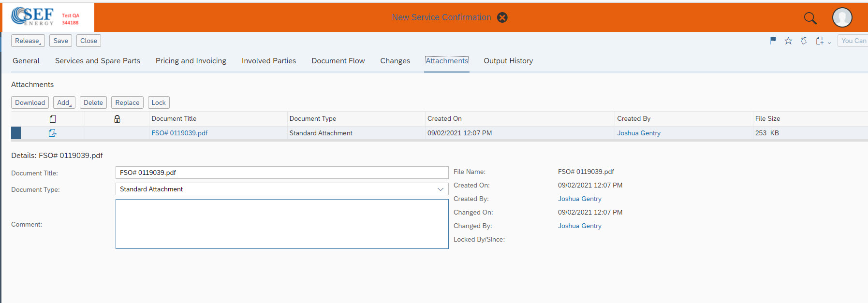The height and width of the screenshot is (303, 868).
Task: Switch to the Changes tab
Action: tap(395, 61)
